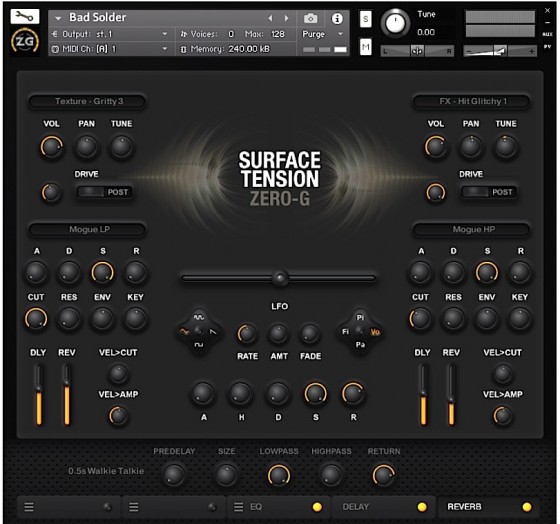
Task: Click the MIDI channel icon
Action: pos(55,49)
